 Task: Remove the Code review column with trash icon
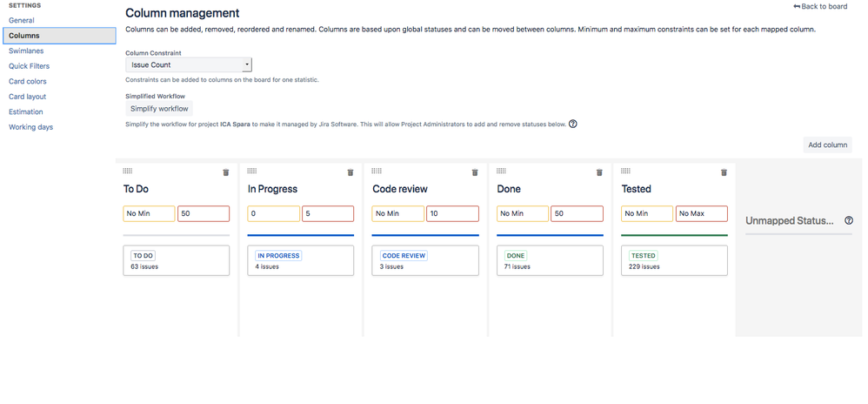pos(475,172)
